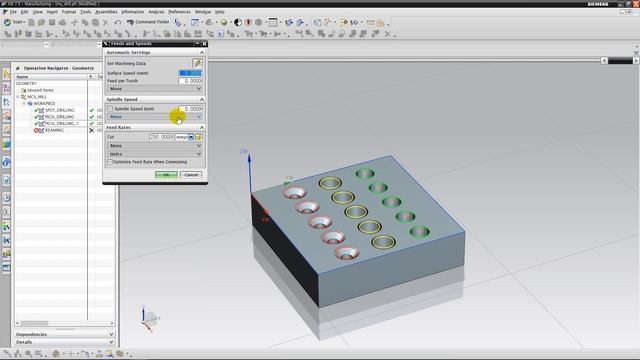Click the Save disk icon in the toolbar

click(x=52, y=22)
